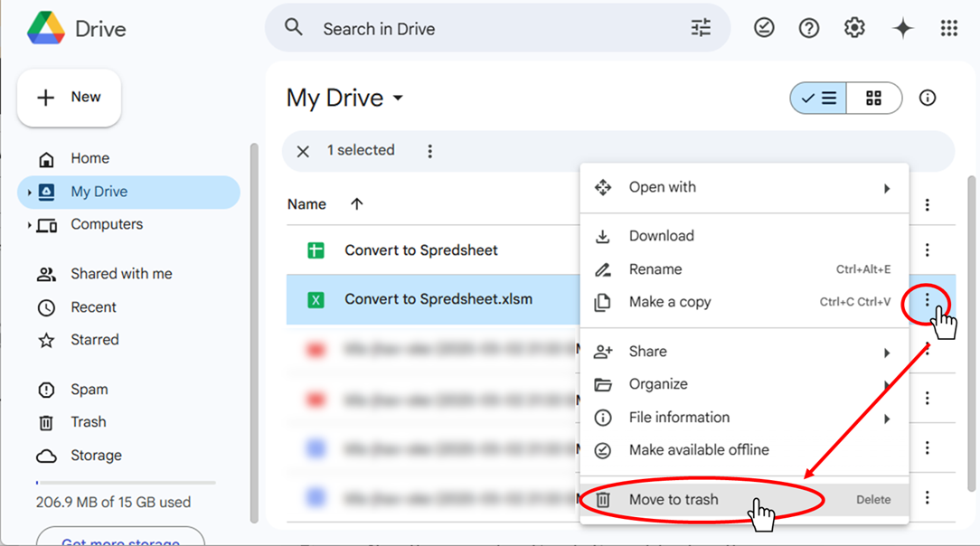Choose Rename in context menu
The image size is (980, 546).
pyautogui.click(x=744, y=269)
